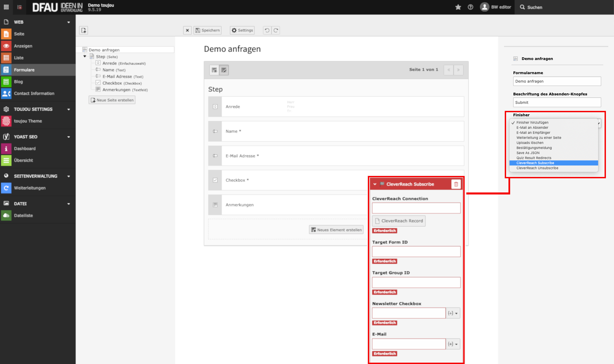Screen dimensions: 614x364
Task: Collapse the Step tree node
Action: 85,57
